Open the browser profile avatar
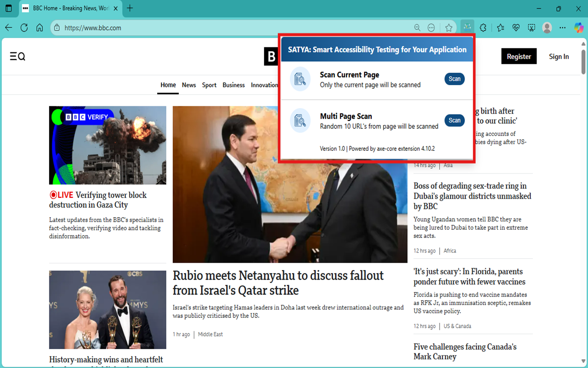 pyautogui.click(x=547, y=28)
